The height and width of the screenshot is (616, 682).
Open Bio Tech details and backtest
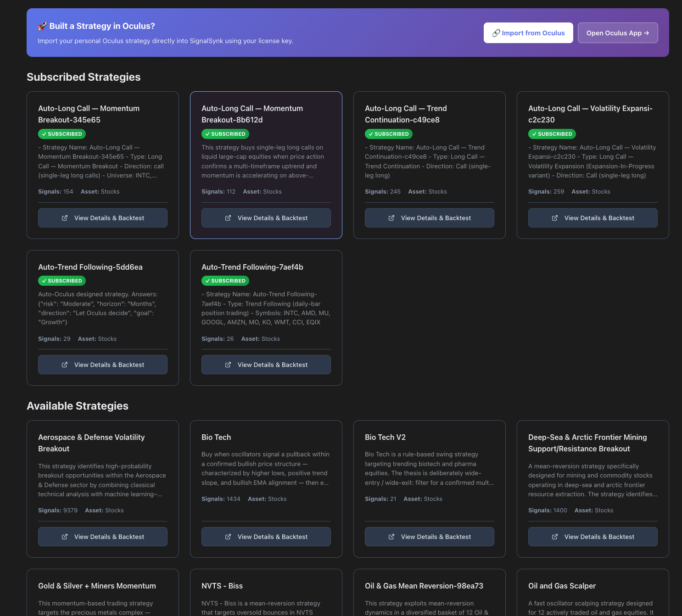pos(266,537)
